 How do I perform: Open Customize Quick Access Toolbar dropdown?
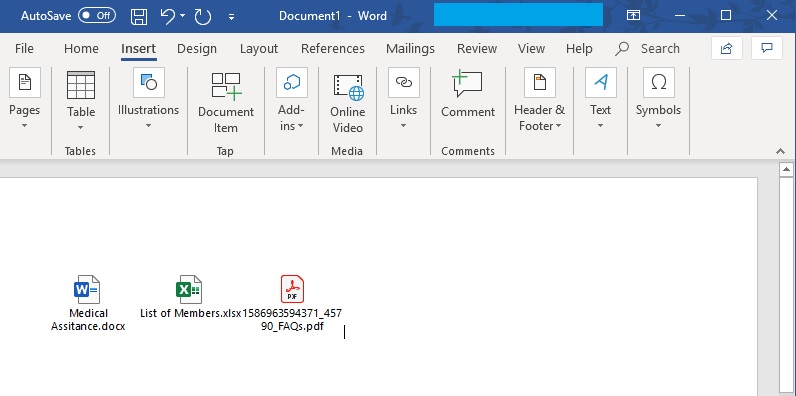click(x=231, y=17)
